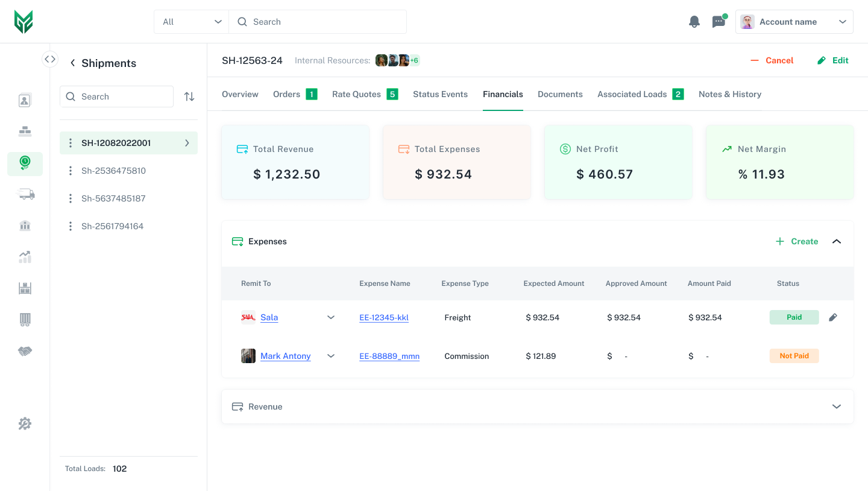The image size is (868, 491).
Task: Collapse the Expenses section
Action: click(x=837, y=241)
